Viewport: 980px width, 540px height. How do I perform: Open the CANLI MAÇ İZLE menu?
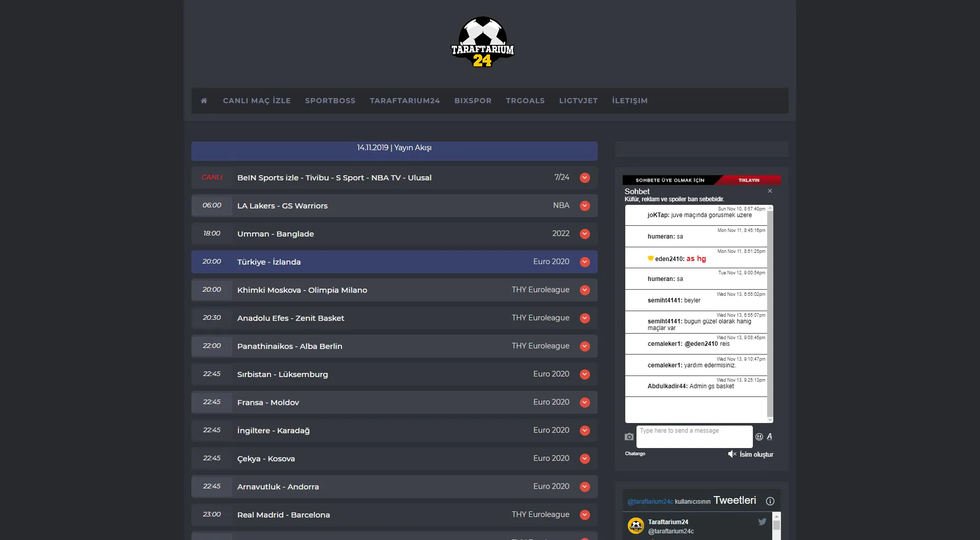click(x=257, y=101)
